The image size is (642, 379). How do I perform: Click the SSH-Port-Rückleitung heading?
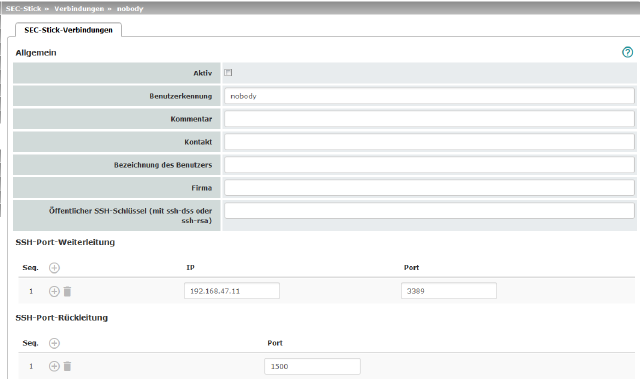point(62,318)
